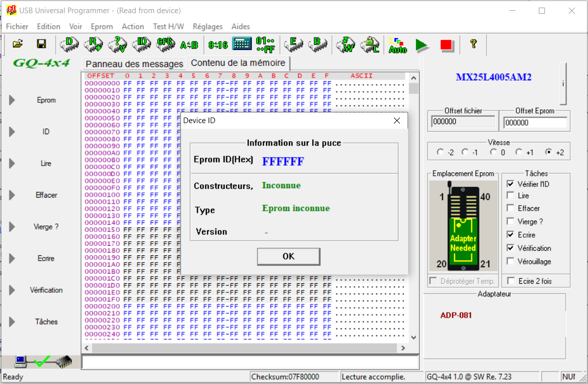Image resolution: width=588 pixels, height=384 pixels.
Task: Click the read ID chip toolbar icon
Action: [x=142, y=45]
